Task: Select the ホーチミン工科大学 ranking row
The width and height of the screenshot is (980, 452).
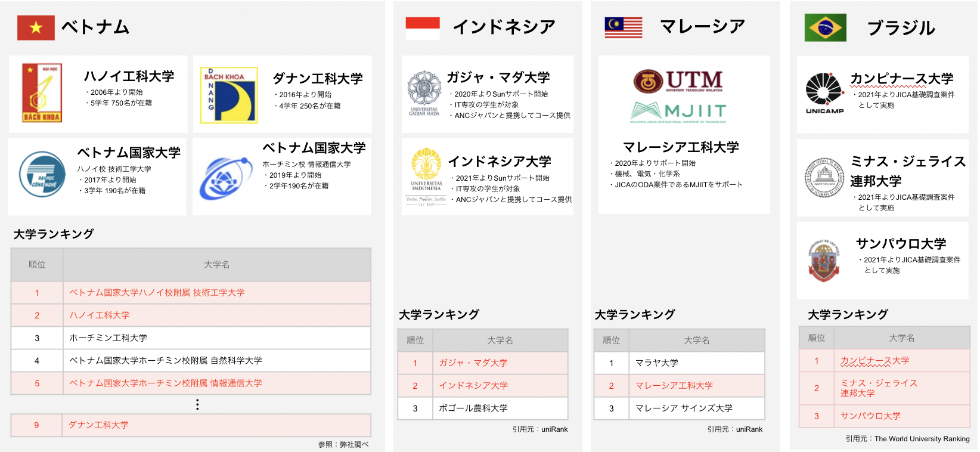Action: [x=191, y=338]
